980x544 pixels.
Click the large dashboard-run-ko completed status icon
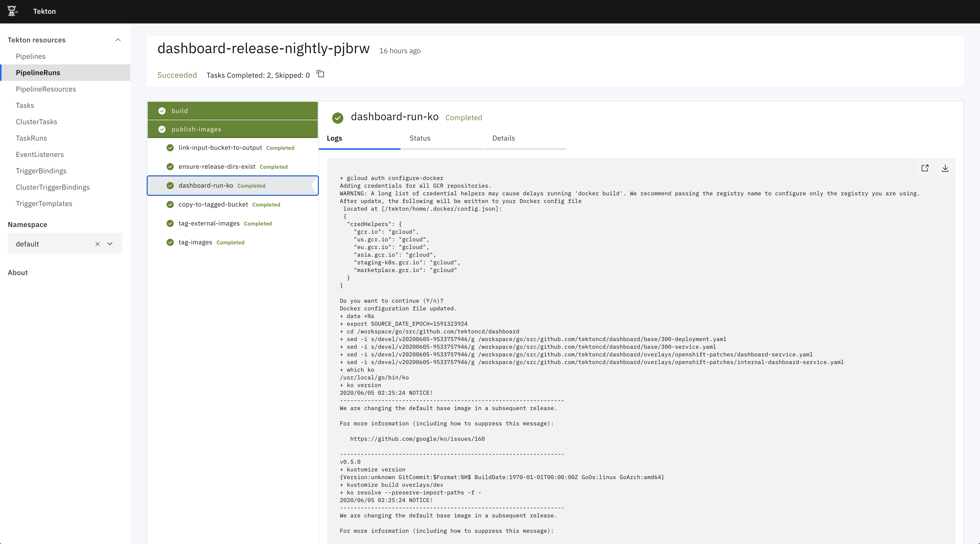click(337, 118)
